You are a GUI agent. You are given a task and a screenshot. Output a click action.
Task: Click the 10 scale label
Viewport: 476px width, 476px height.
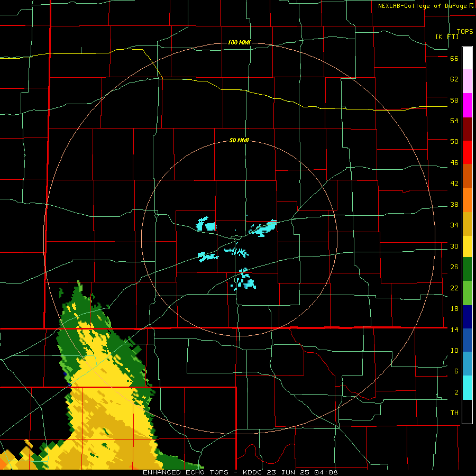[x=454, y=350]
